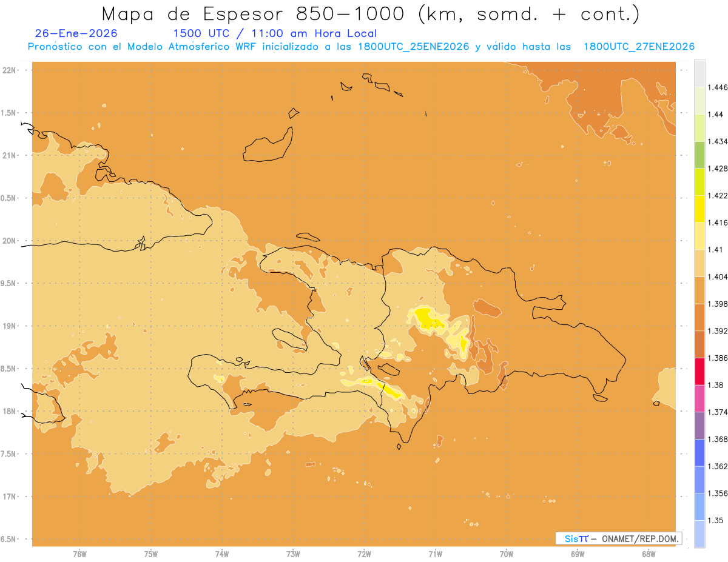
Task: Select the valid-until text '1800UTC_27ENE2026'
Action: [x=639, y=47]
